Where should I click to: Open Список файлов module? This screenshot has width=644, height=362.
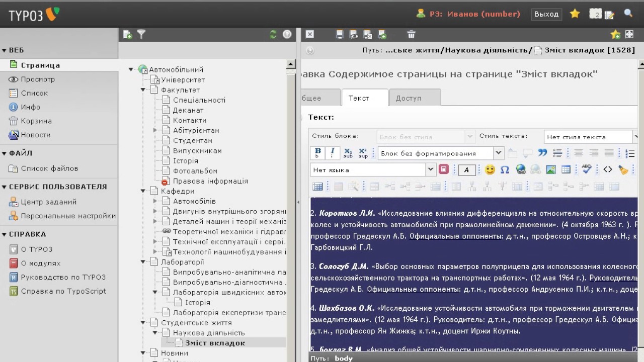click(49, 168)
